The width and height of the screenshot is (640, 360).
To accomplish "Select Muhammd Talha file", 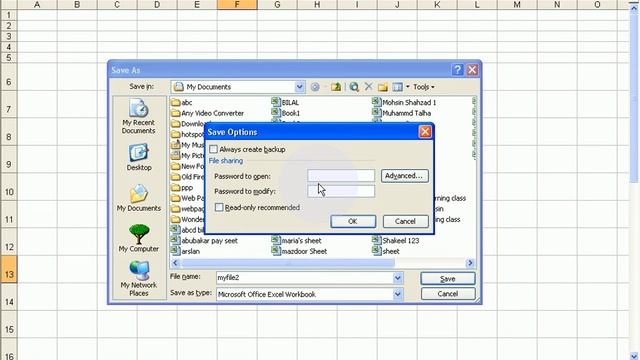I will pos(402,113).
